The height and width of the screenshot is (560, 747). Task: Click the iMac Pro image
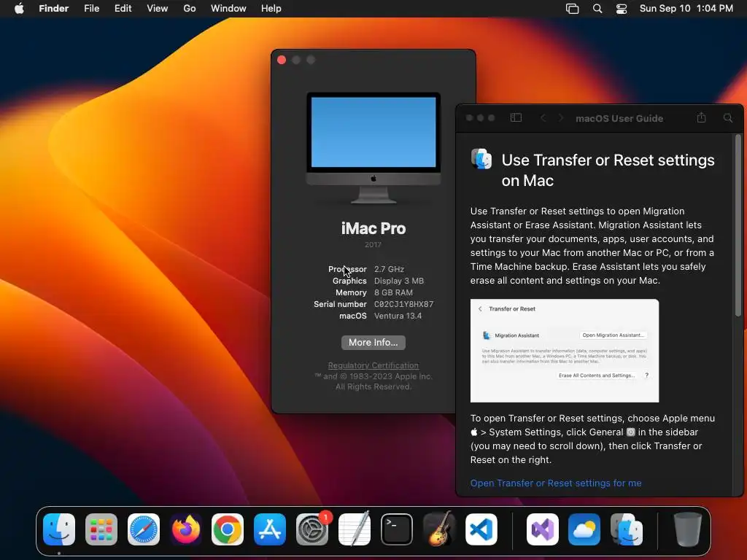373,148
